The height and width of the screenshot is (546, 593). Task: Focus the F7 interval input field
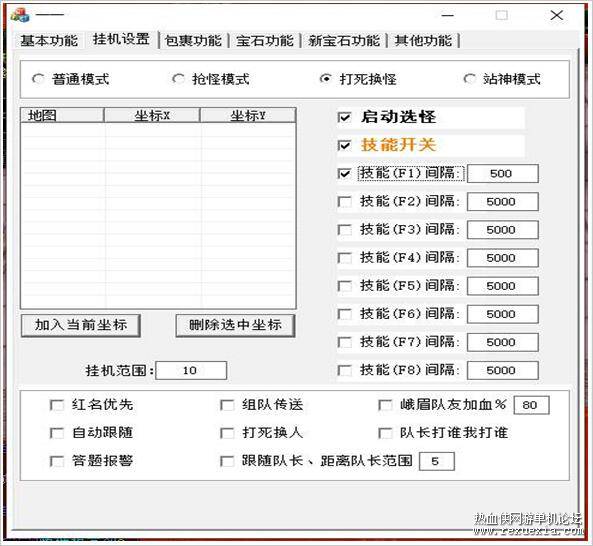click(503, 342)
